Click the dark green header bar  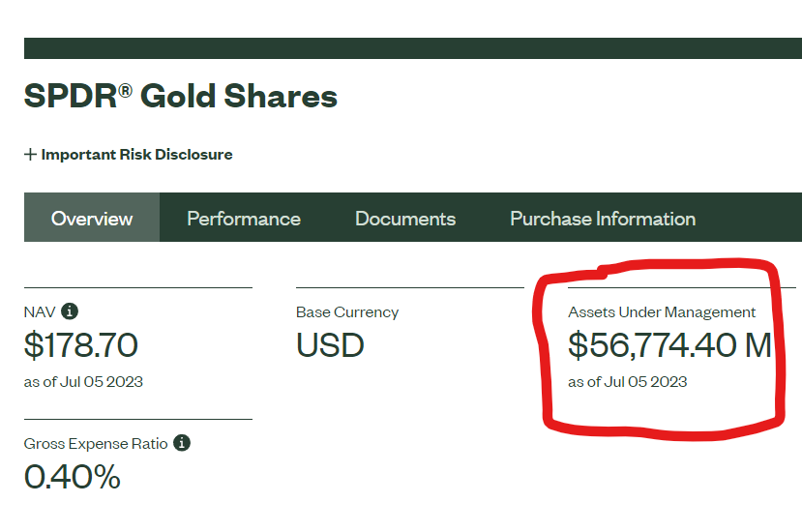click(x=413, y=48)
